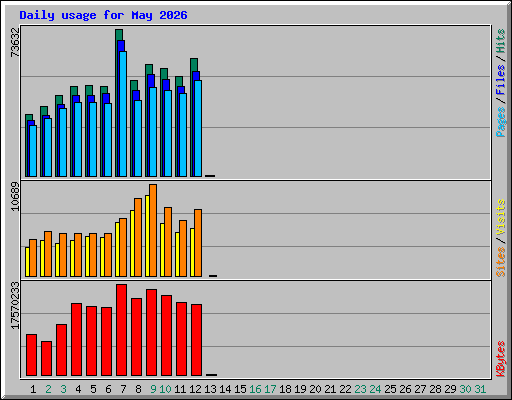Click the orange Sites bar for day 12
This screenshot has height=400, width=512.
click(x=198, y=243)
